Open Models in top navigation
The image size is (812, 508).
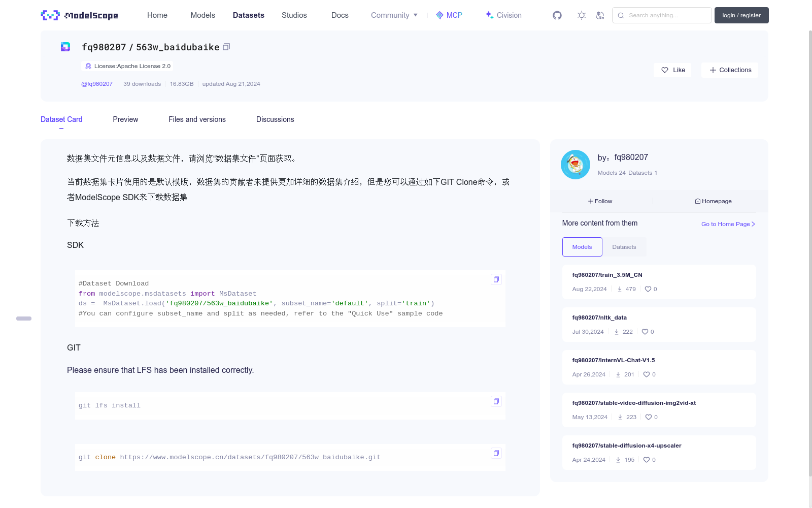(x=203, y=15)
